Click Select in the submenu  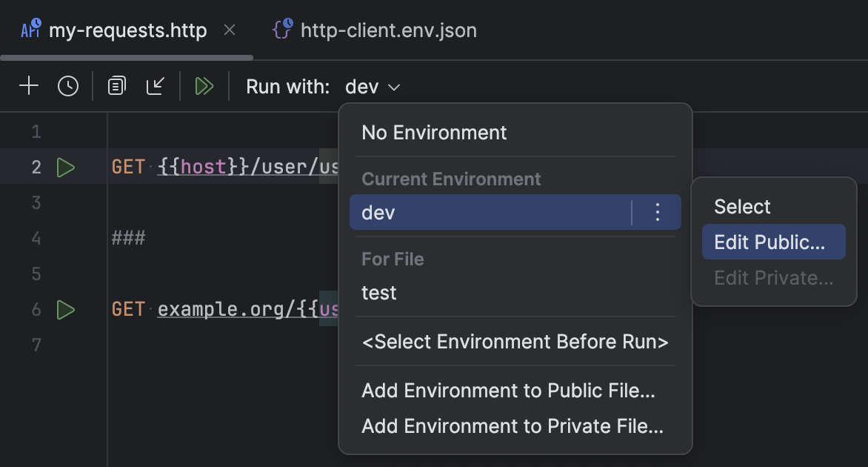pos(741,206)
